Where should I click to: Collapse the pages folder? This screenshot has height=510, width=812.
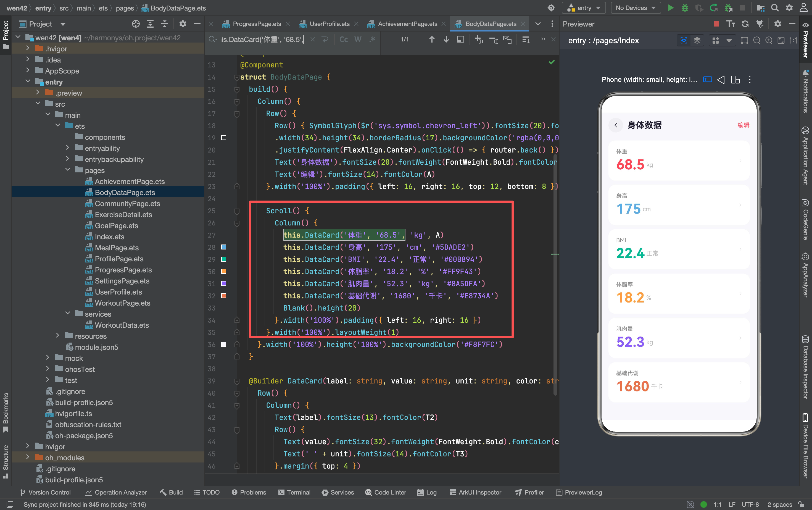pos(67,170)
